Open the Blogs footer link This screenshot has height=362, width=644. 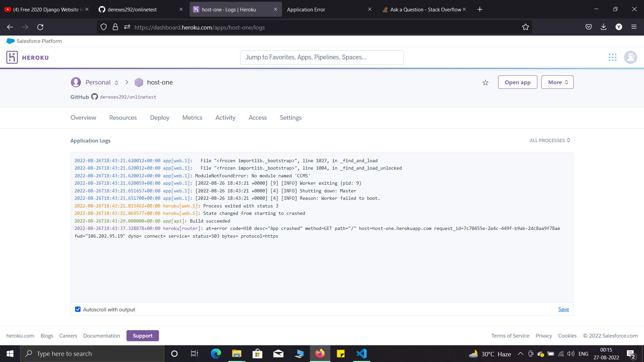[x=47, y=336]
